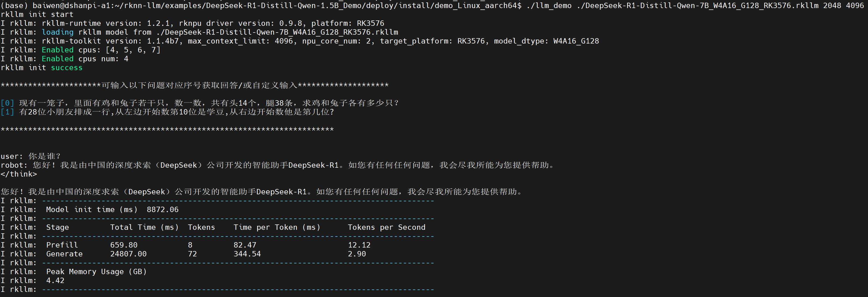Click the "Tokens per Second" column header
868x297 pixels.
coord(387,227)
